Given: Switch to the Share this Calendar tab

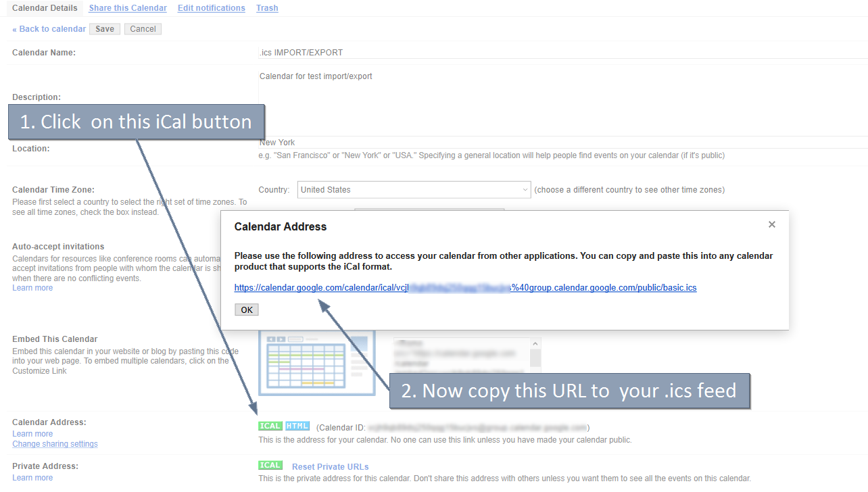Looking at the screenshot, I should coord(128,8).
